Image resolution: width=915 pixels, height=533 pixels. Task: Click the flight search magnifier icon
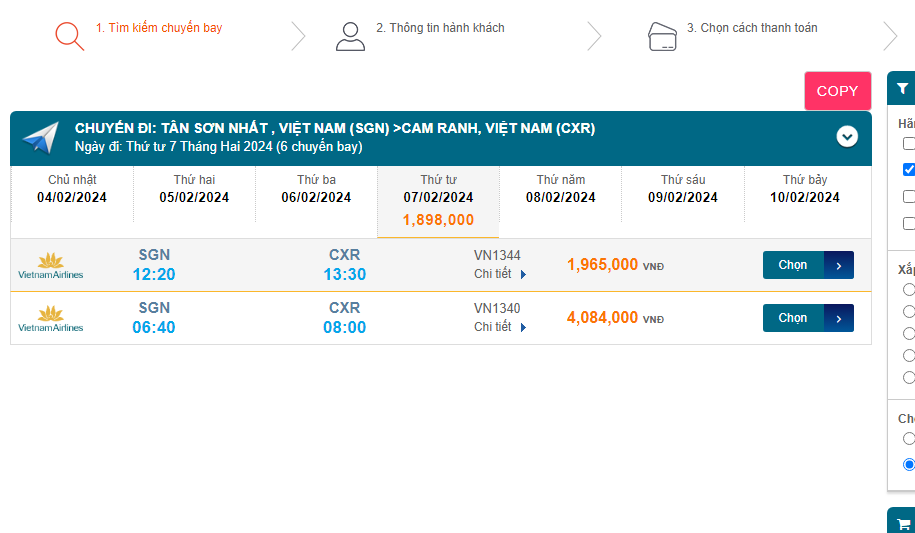[x=69, y=36]
